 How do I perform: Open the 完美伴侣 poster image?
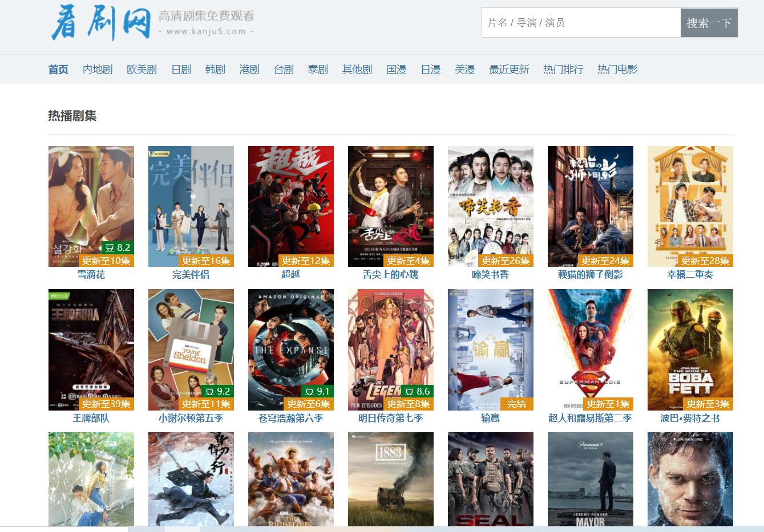tap(191, 206)
